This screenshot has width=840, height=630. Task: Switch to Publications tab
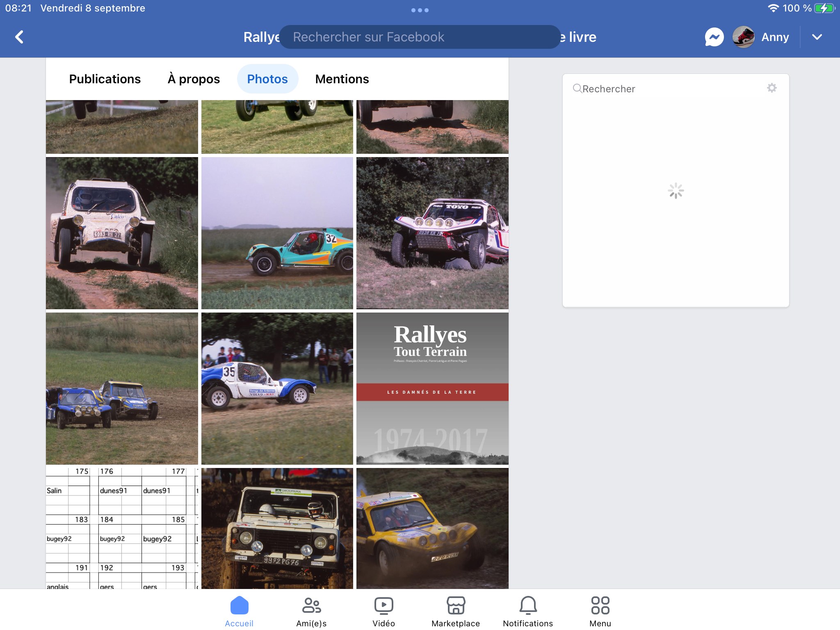click(105, 79)
